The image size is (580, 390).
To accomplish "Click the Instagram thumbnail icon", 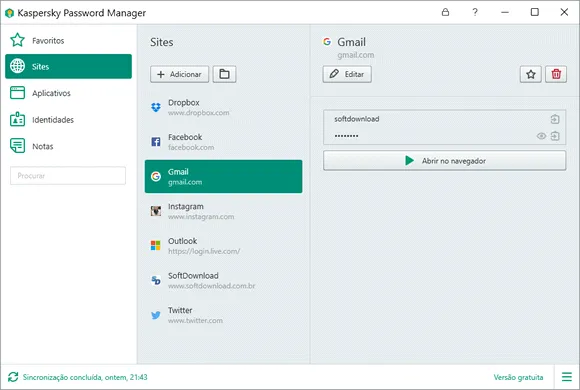I will (x=156, y=211).
